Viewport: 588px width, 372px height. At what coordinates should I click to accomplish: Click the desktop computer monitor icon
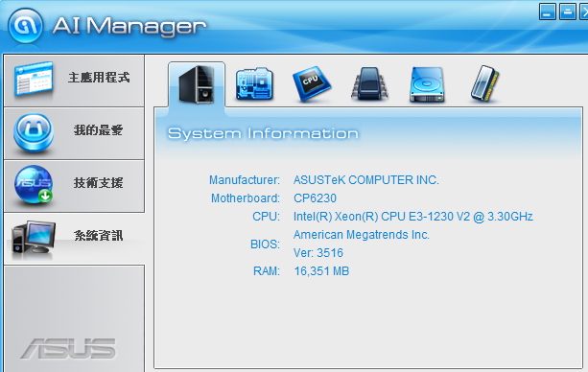34,238
